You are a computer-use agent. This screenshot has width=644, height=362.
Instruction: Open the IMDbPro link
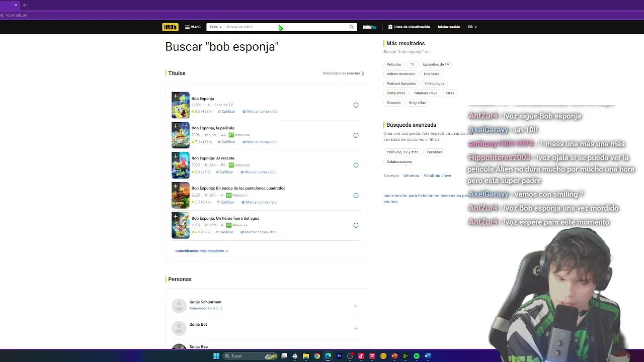click(x=370, y=27)
